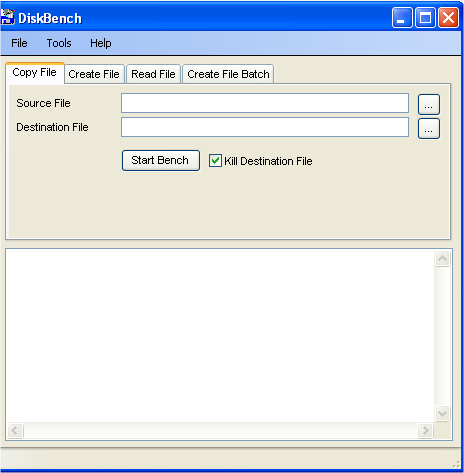Image resolution: width=464 pixels, height=473 pixels.
Task: Open the Help menu
Action: [x=101, y=43]
